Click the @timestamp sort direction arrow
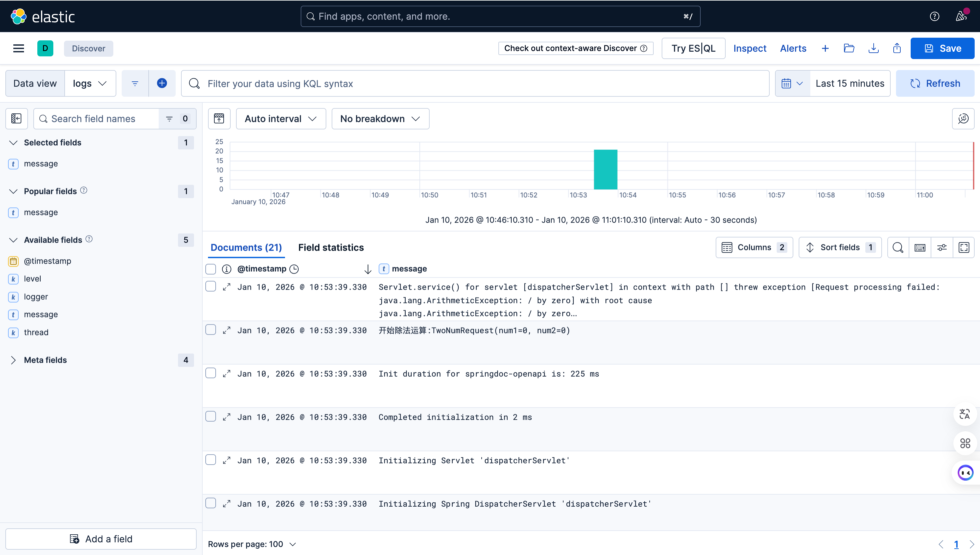The width and height of the screenshot is (980, 555). coord(368,269)
